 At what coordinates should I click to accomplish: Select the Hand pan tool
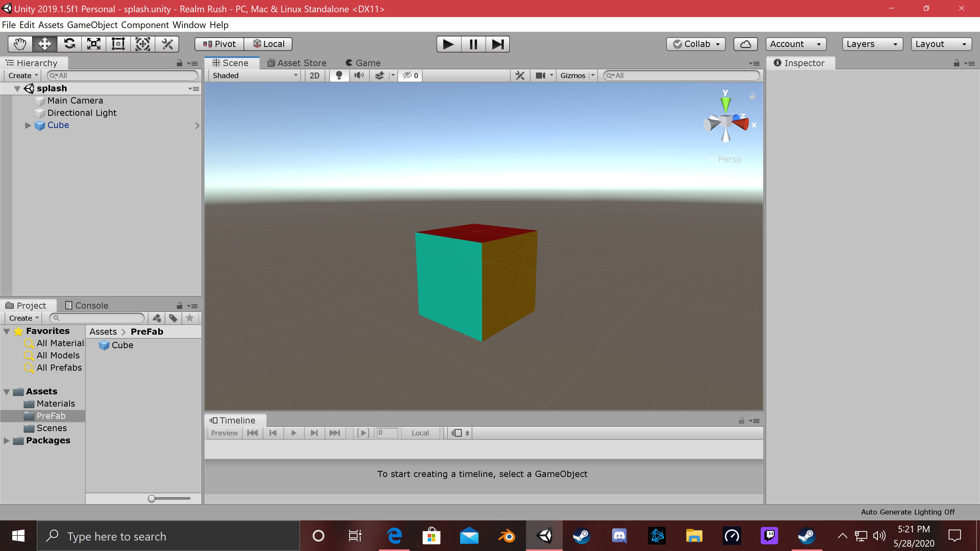(19, 44)
